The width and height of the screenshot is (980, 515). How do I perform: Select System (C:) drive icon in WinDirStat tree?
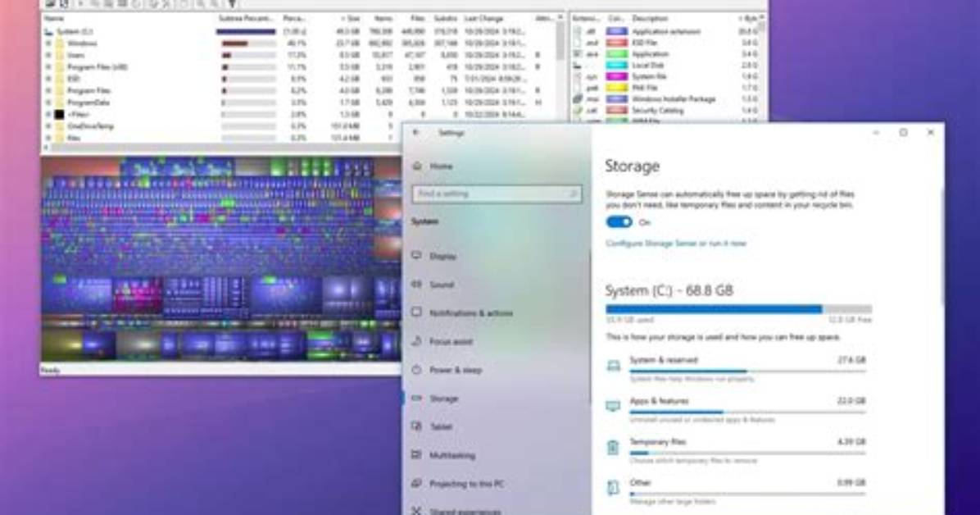point(48,31)
